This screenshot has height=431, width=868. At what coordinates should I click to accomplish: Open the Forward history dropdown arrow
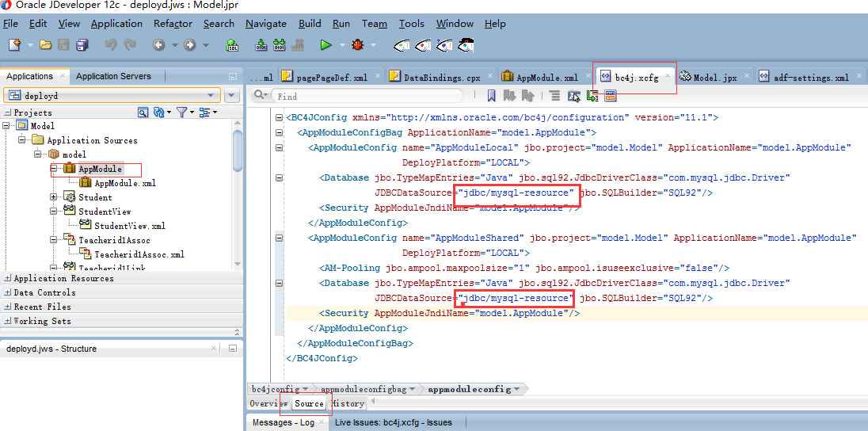206,45
